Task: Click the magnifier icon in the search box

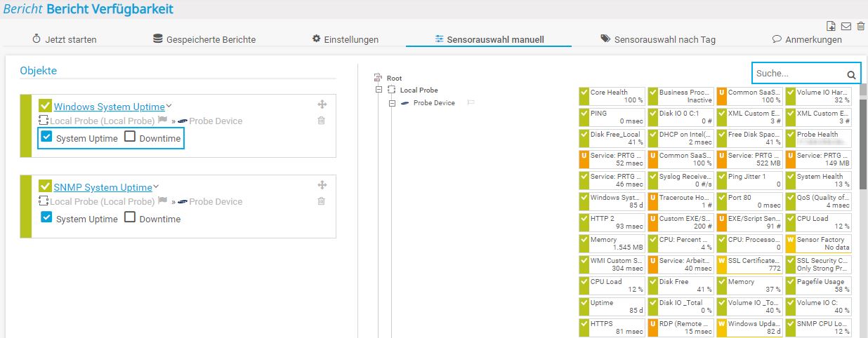Action: [850, 74]
